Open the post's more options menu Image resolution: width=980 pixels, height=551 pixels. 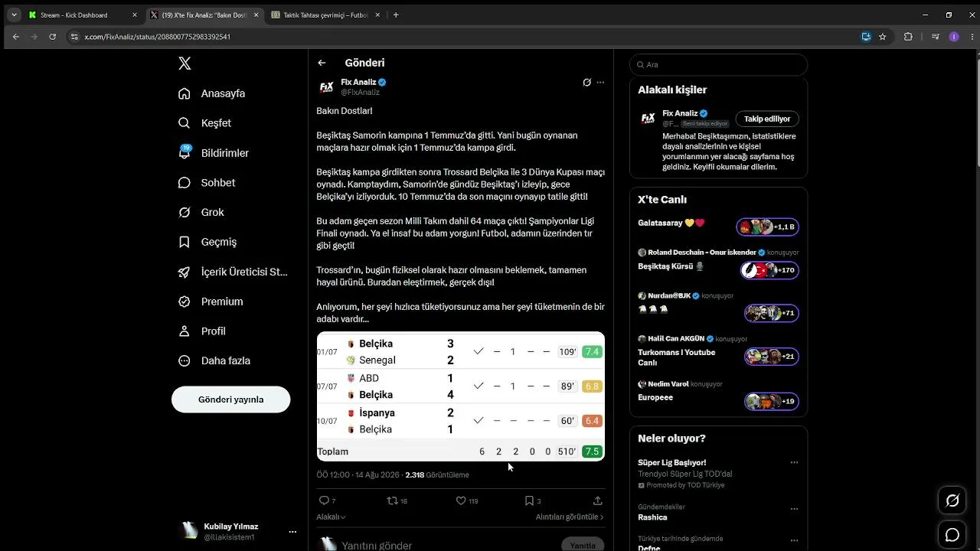(600, 83)
